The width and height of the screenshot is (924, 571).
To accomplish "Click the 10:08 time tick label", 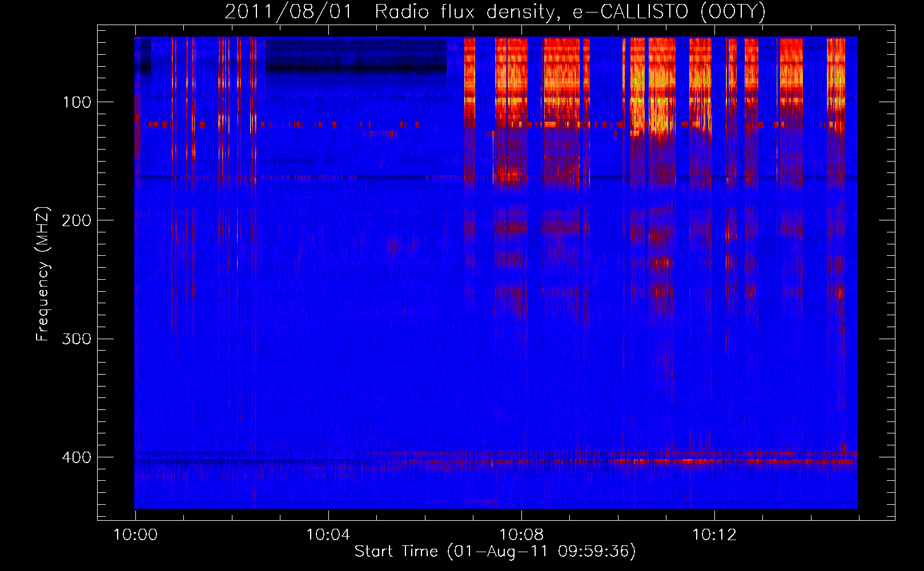I will click(x=521, y=534).
